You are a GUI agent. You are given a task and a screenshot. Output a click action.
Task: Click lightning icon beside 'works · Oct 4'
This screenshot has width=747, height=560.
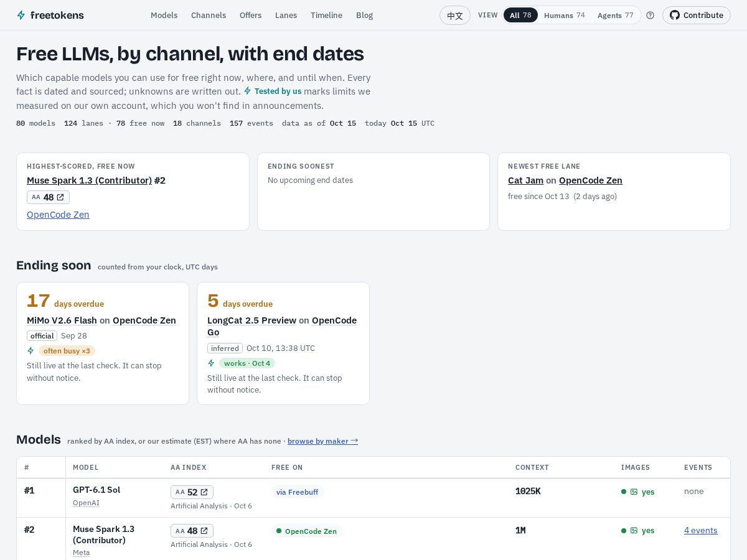pyautogui.click(x=211, y=363)
